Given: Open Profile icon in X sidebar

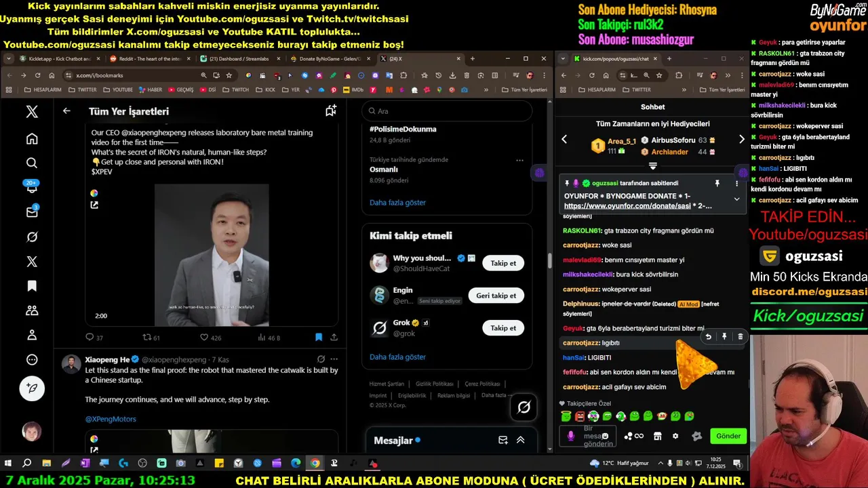Looking at the screenshot, I should point(32,335).
